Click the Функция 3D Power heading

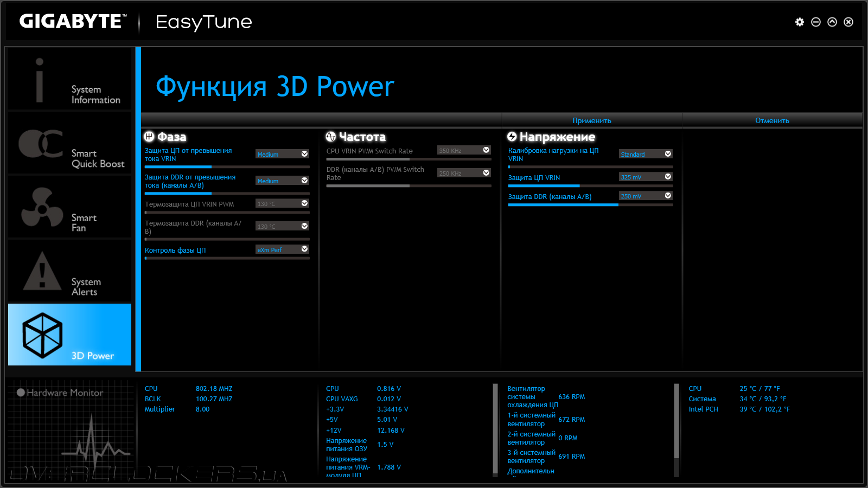pos(275,87)
